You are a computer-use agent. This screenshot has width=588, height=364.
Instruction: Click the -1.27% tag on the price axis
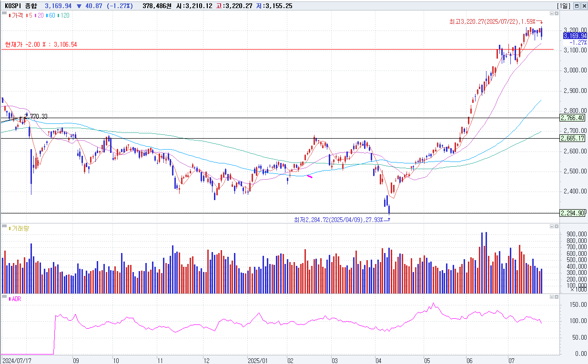(x=578, y=42)
